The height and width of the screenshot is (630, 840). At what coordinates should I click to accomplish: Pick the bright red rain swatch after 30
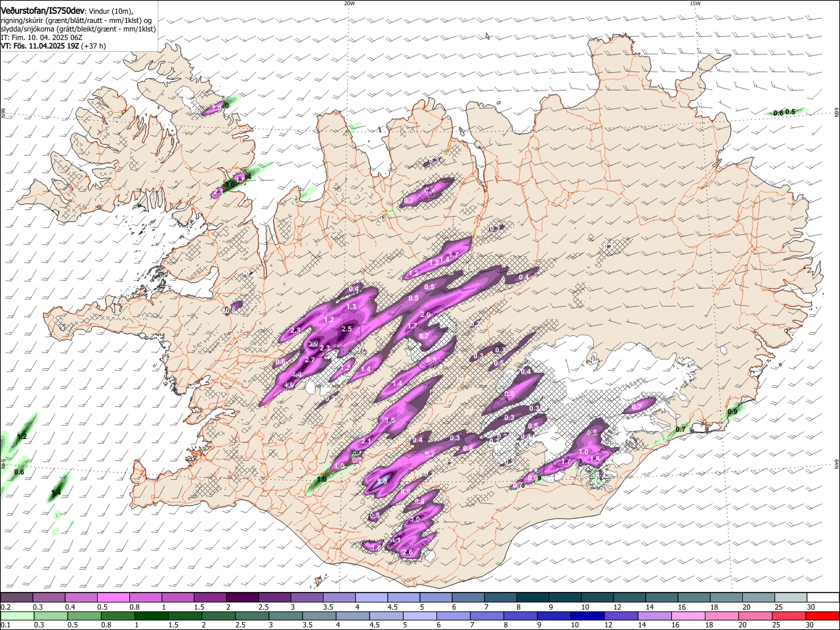coord(822,616)
